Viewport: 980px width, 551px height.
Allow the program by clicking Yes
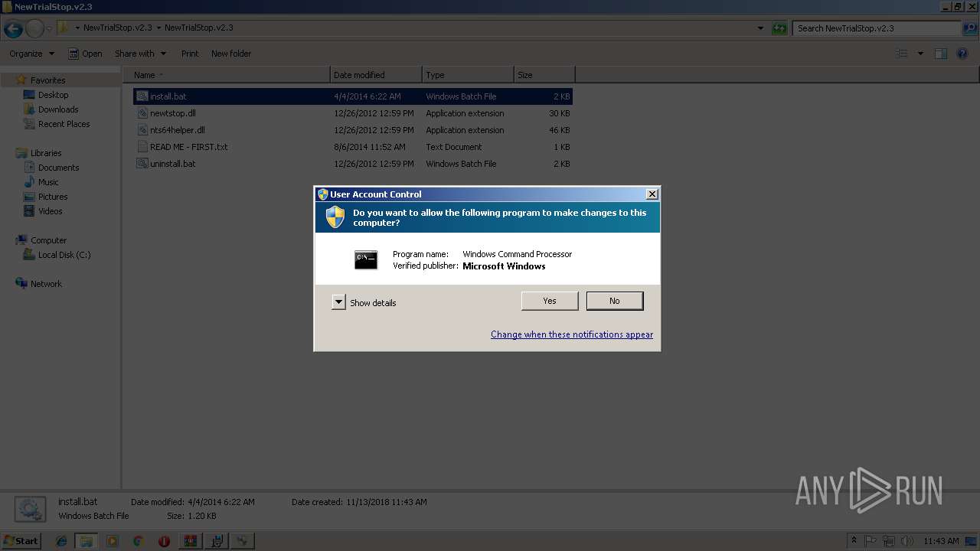(x=550, y=301)
